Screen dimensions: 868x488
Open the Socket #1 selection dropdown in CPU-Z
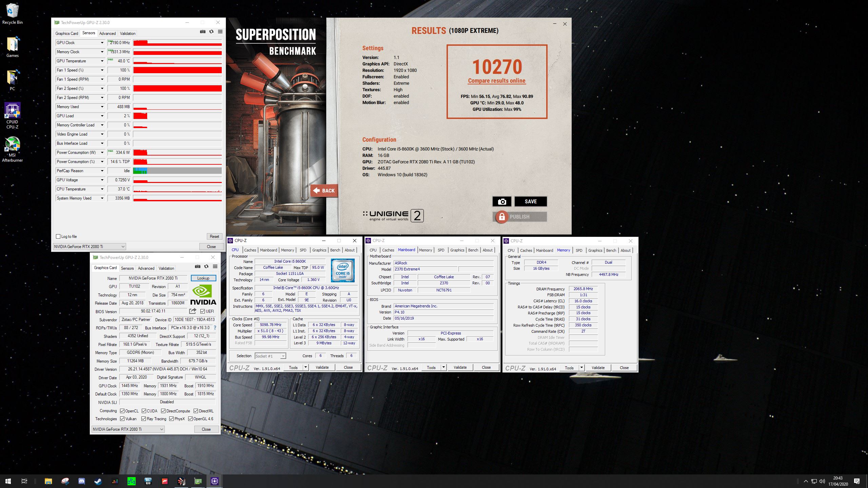270,356
